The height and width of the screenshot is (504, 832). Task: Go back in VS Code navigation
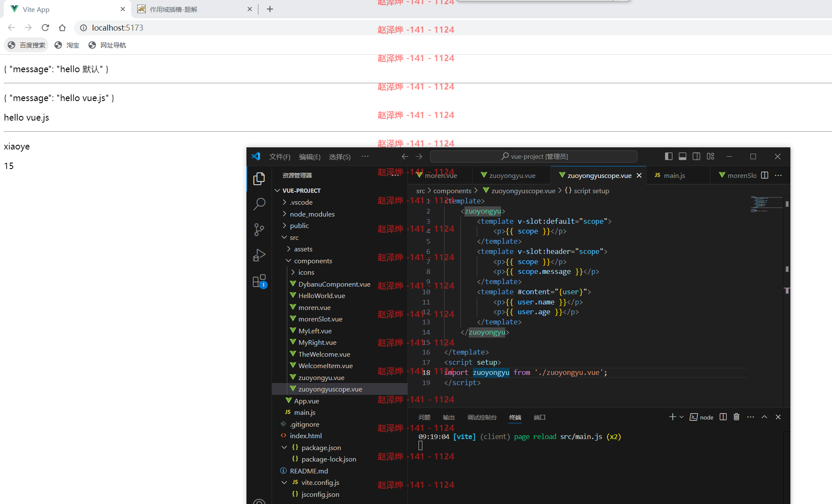click(x=405, y=156)
